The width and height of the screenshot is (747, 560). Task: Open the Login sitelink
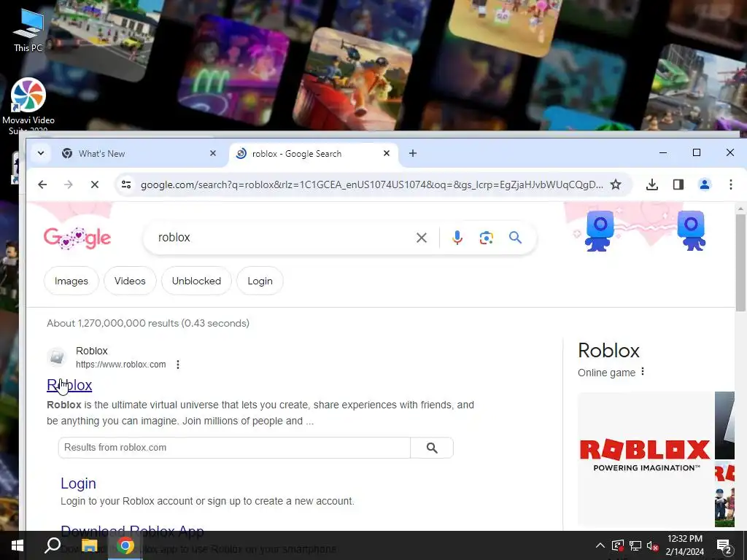click(78, 483)
